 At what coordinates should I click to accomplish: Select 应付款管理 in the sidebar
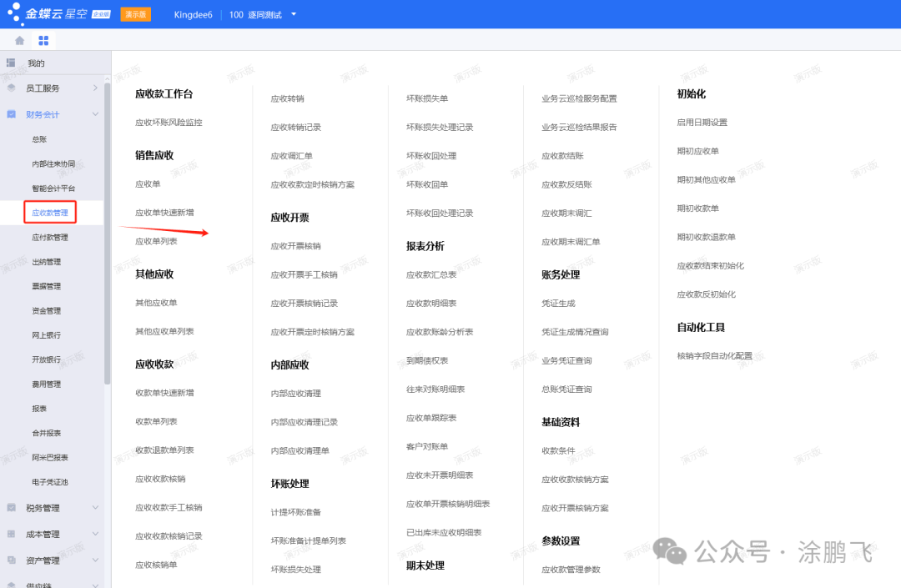click(x=50, y=238)
